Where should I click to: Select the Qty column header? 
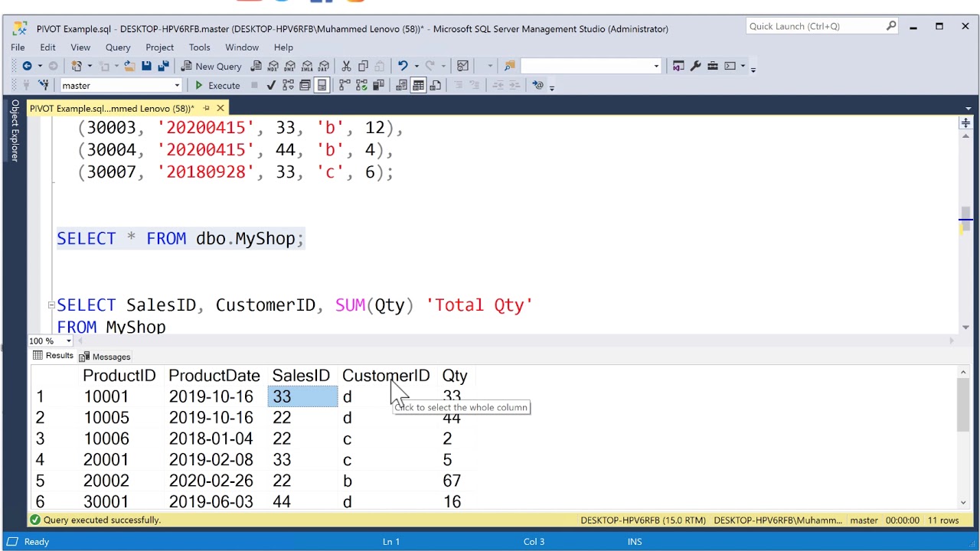(x=455, y=376)
